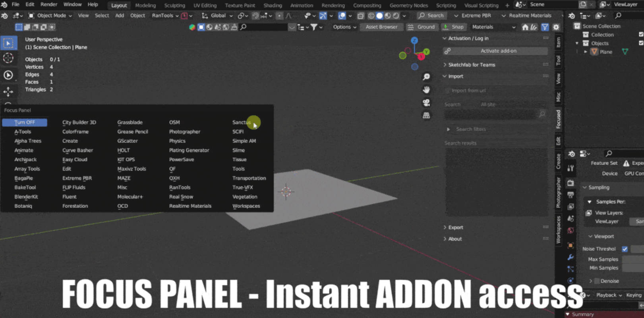Screen dimensions: 644x318
Task: Open the File menu
Action: 15,4
